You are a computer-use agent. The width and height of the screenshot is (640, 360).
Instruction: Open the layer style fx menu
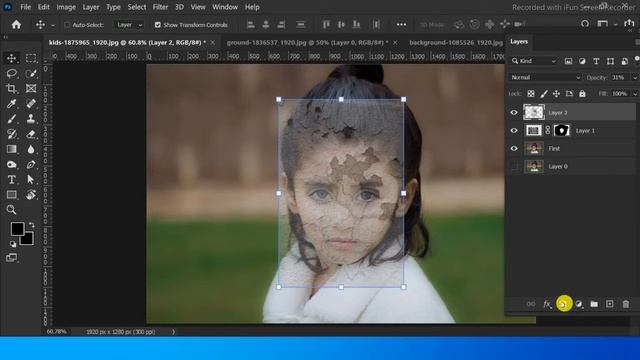click(x=547, y=304)
